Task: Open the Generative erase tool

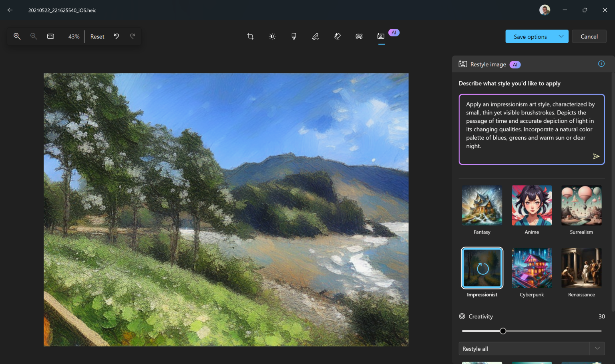Action: click(337, 36)
